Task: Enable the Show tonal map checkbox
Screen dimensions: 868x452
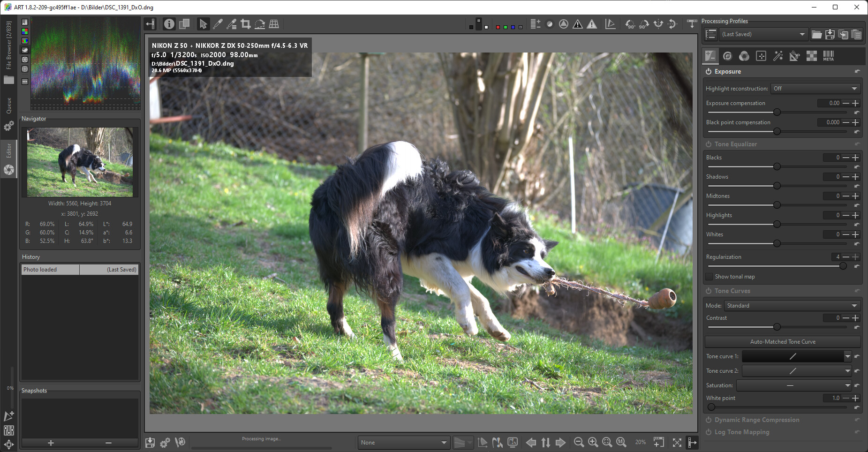Action: pos(709,277)
